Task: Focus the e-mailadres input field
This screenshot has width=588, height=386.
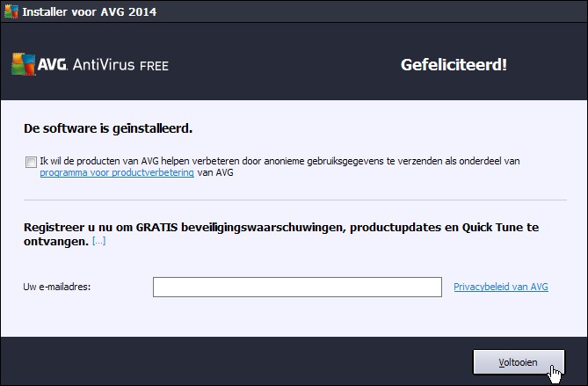Action: tap(297, 288)
